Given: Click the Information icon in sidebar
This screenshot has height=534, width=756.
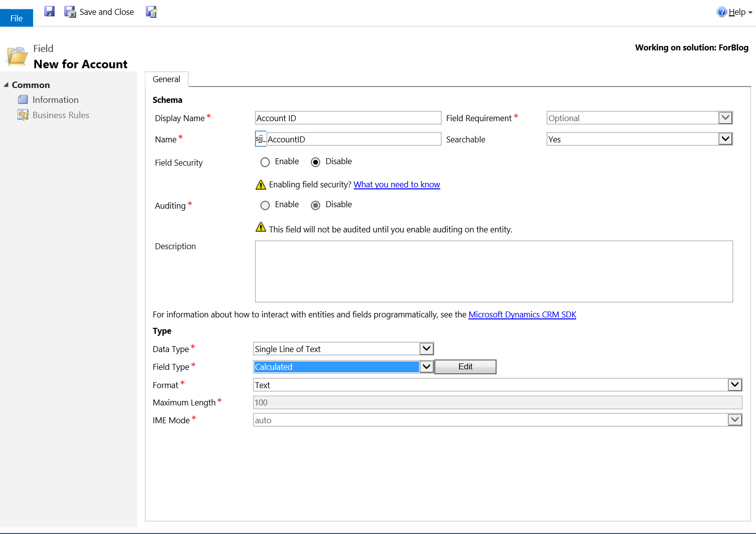Looking at the screenshot, I should point(23,100).
